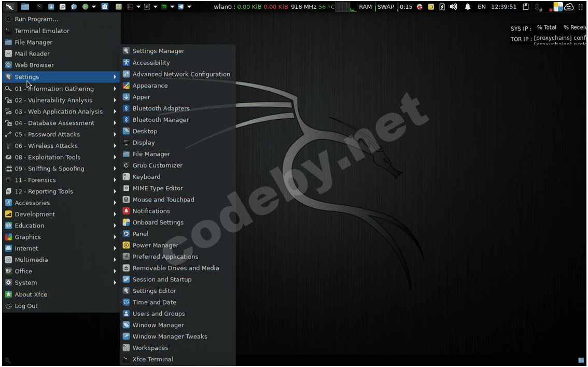Launch file manager from the top panel
This screenshot has height=367, width=588.
pos(25,6)
